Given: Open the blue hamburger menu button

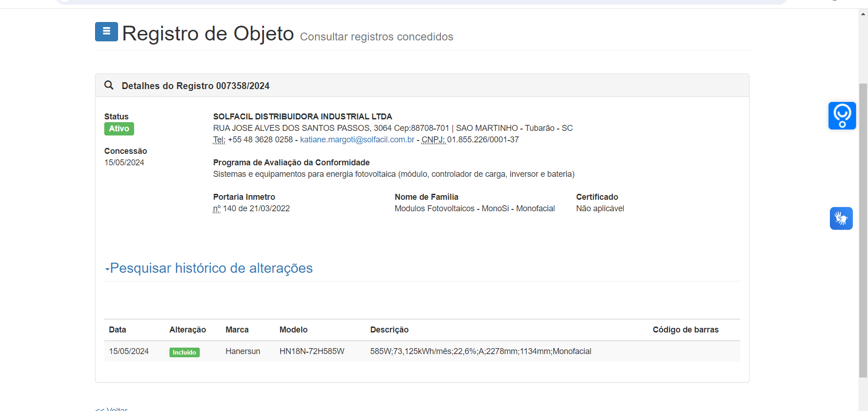Looking at the screenshot, I should tap(106, 32).
